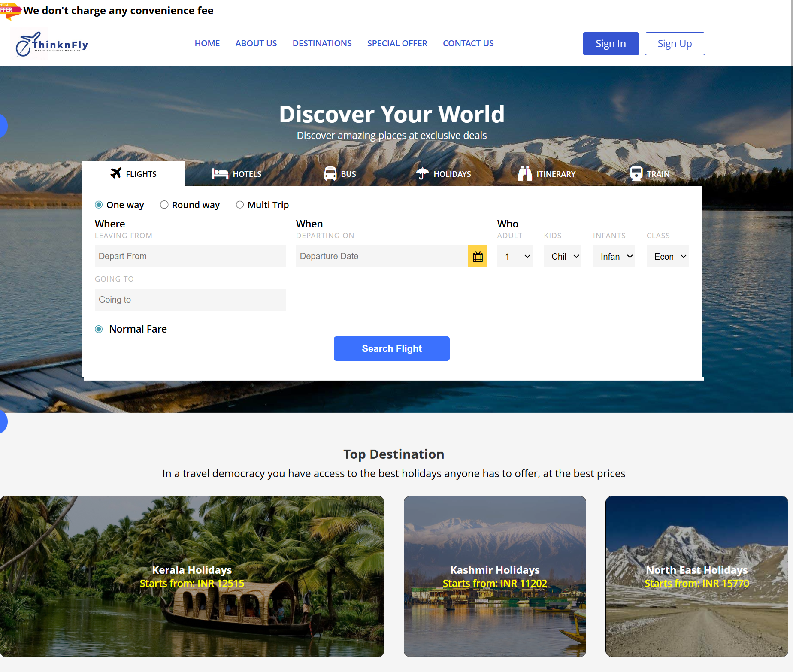
Task: Click the umbrella Holidays icon
Action: (422, 173)
